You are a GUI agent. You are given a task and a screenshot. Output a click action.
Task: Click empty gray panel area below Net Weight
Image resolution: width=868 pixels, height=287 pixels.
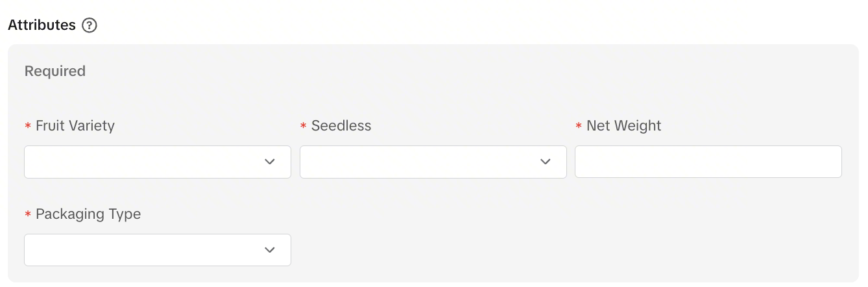coord(707,234)
